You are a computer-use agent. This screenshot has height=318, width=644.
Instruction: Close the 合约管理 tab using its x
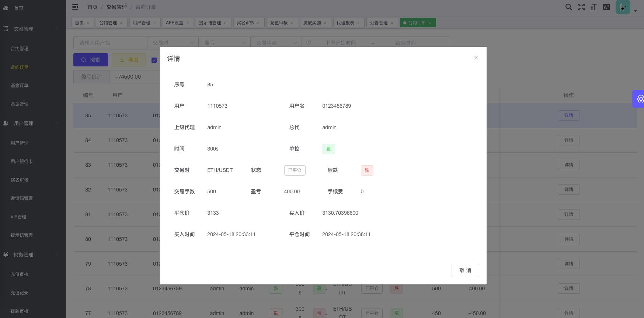(x=121, y=23)
